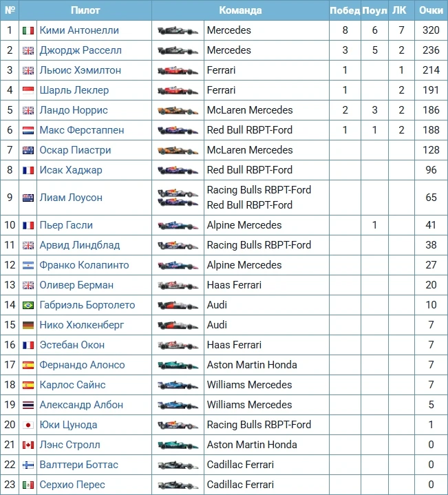The width and height of the screenshot is (448, 495).
Task: Open the Карлос Сайнс driver link
Action: click(72, 385)
